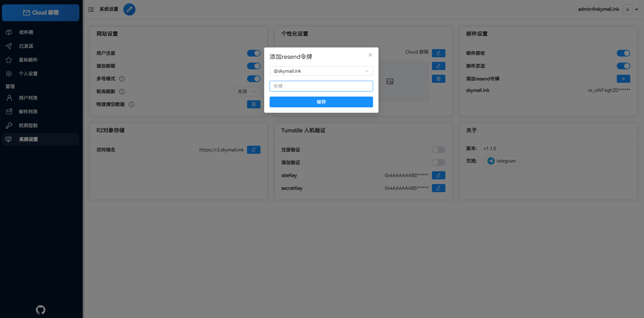644x318 pixels.
Task: Open the @skymail.ink domain dropdown
Action: (321, 71)
